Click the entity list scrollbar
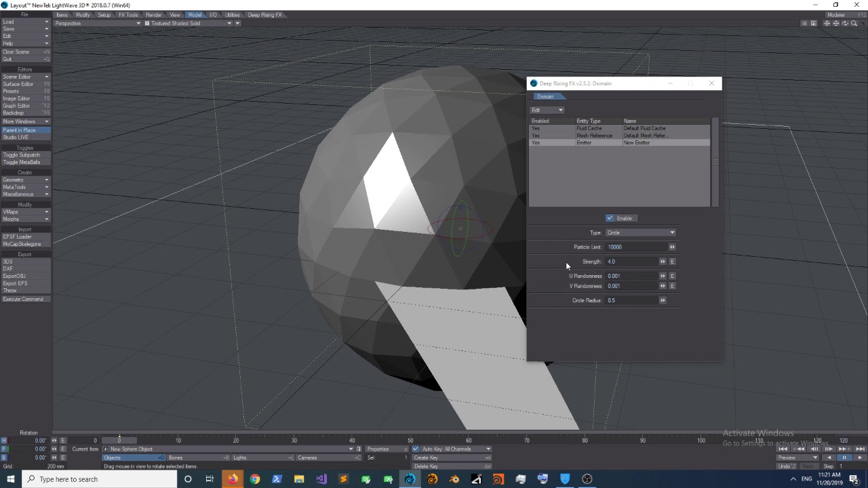Screen dimensions: 868x488 click(x=714, y=163)
